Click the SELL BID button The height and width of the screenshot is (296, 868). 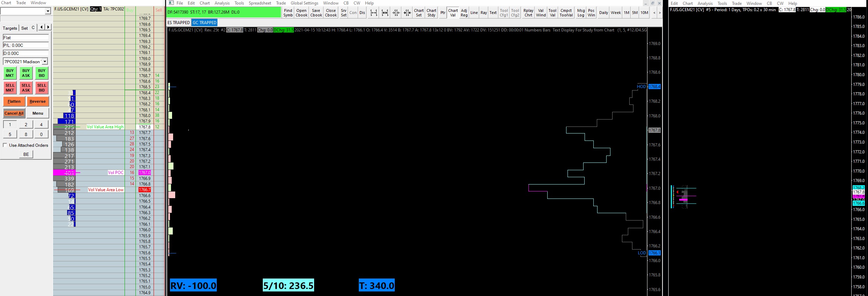click(42, 88)
